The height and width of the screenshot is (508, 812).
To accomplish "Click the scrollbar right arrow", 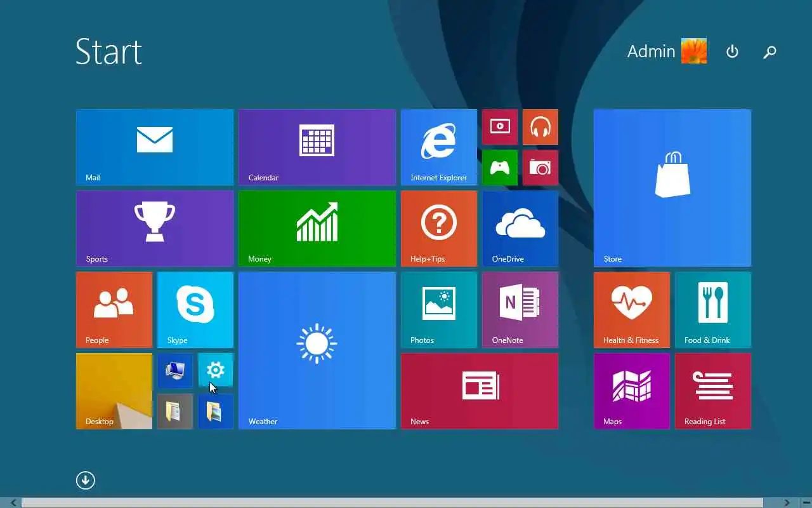I will click(787, 503).
